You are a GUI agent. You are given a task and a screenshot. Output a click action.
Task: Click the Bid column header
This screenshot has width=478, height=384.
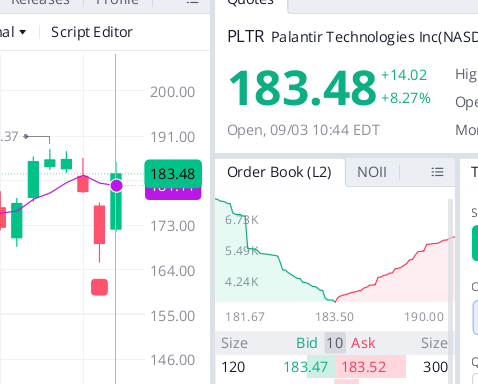tap(307, 343)
